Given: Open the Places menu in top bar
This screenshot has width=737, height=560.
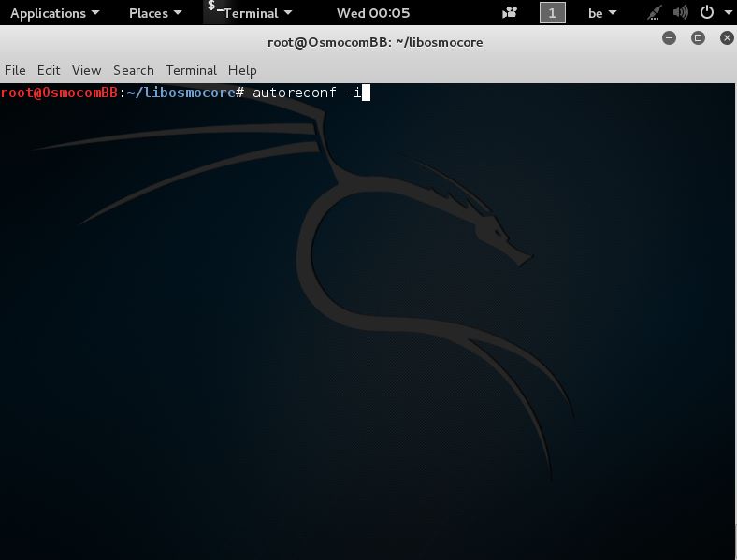Looking at the screenshot, I should tap(155, 13).
